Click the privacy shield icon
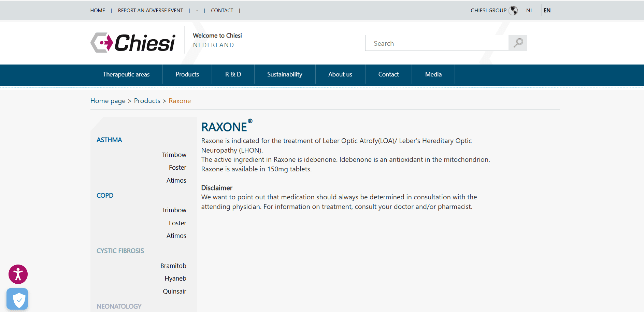The image size is (644, 312). pos(17,299)
